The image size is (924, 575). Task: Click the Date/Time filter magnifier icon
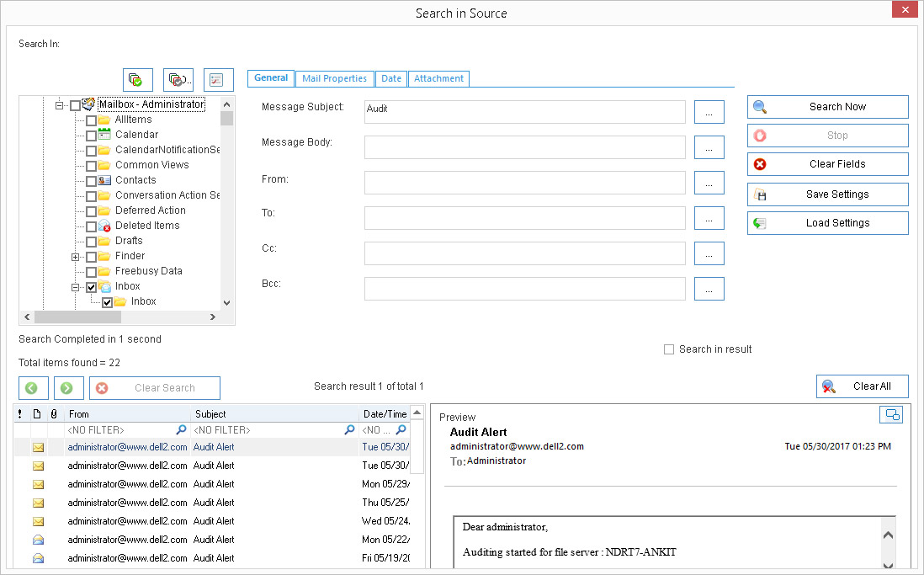click(x=401, y=430)
